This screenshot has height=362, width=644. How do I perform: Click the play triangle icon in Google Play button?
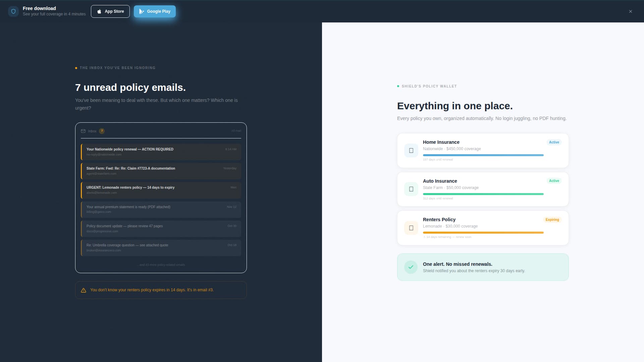click(x=141, y=11)
